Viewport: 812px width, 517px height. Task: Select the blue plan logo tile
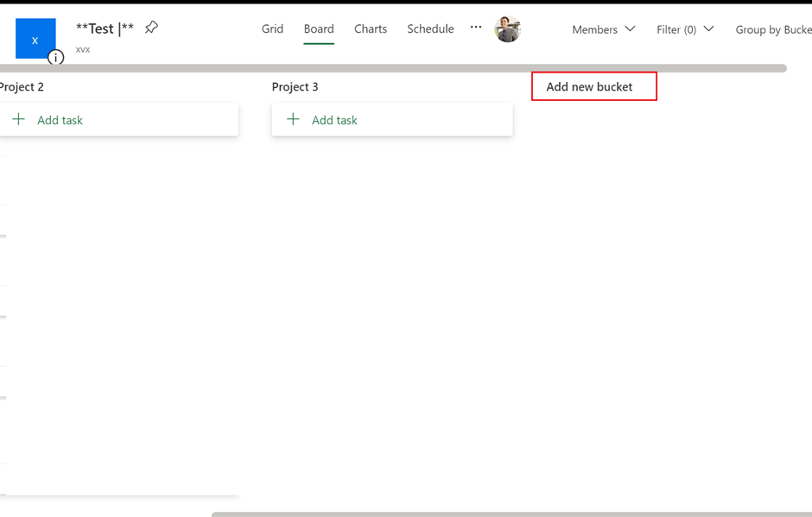[35, 38]
